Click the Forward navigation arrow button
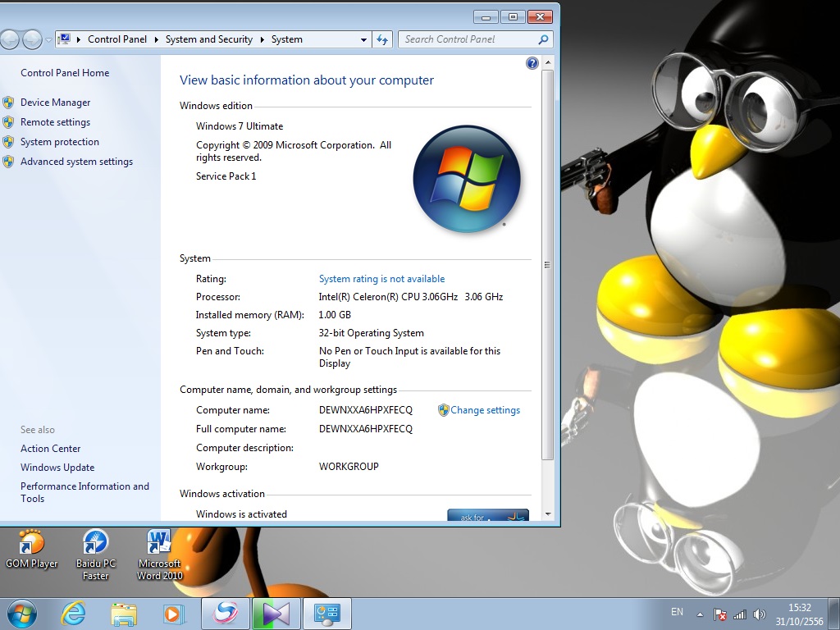 pyautogui.click(x=32, y=39)
